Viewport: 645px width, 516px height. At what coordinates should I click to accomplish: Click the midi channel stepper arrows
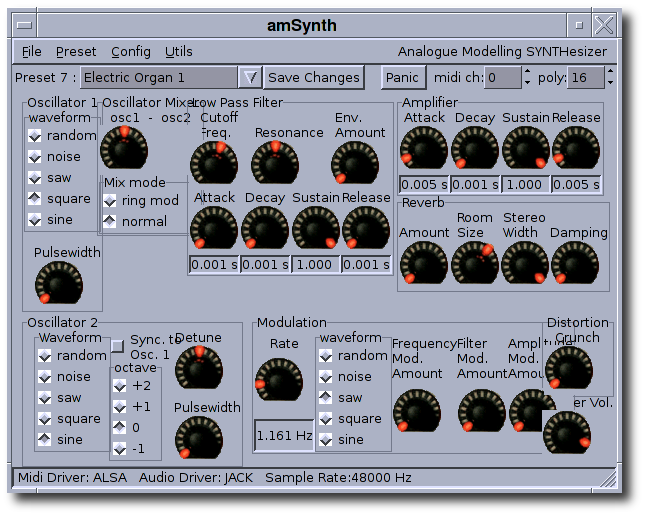point(527,77)
